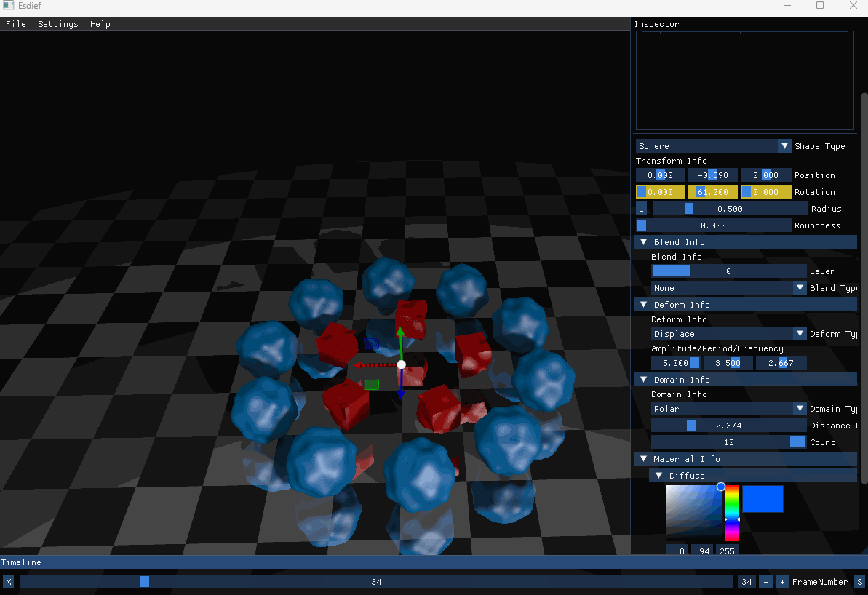
Task: Open the Shape Type dropdown
Action: tap(713, 146)
